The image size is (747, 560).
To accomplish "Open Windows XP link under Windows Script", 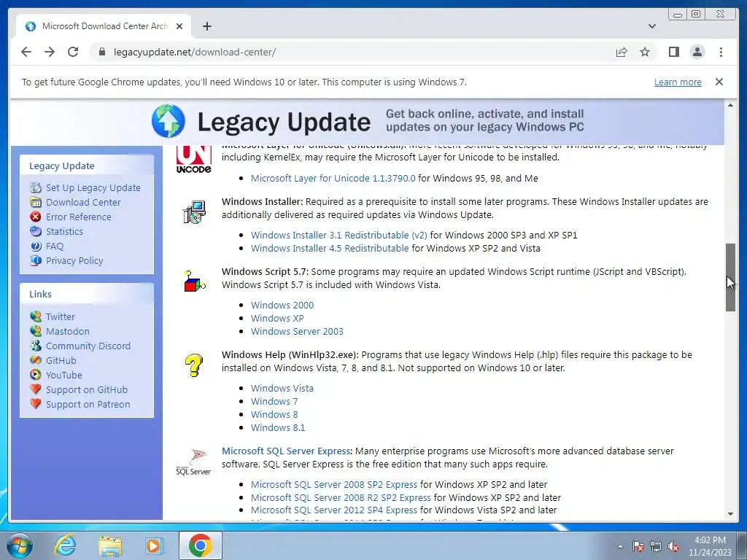I will click(277, 318).
